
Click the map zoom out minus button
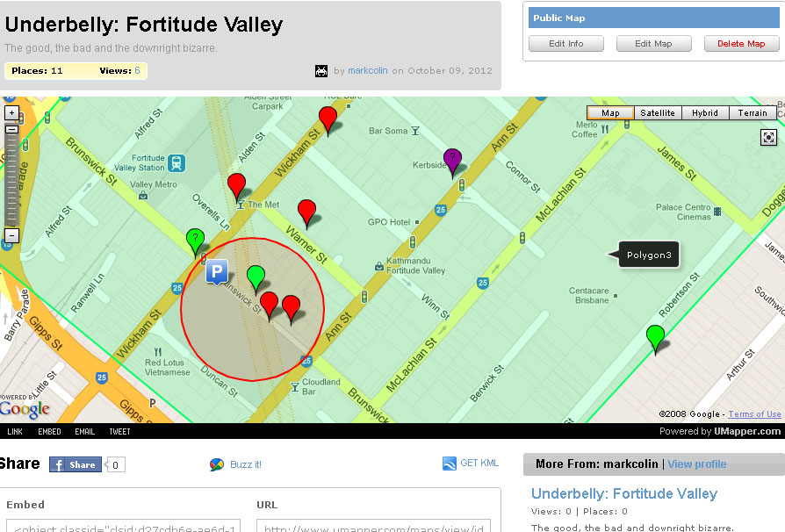[11, 235]
